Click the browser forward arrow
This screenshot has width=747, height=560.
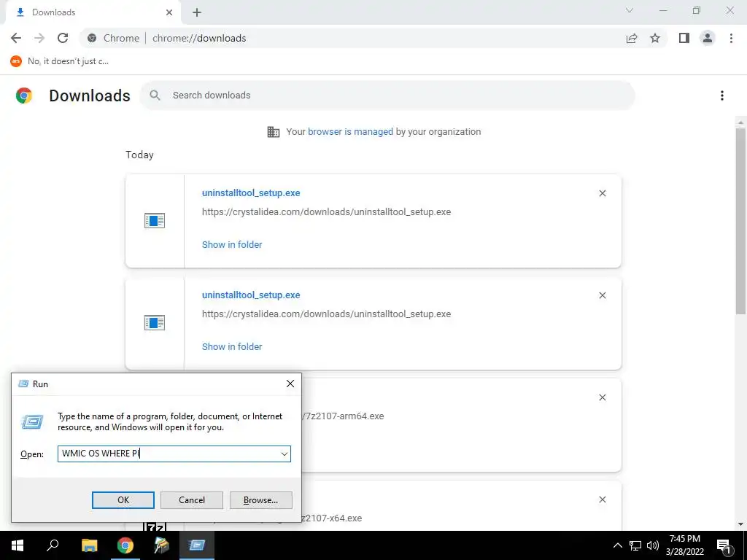39,38
